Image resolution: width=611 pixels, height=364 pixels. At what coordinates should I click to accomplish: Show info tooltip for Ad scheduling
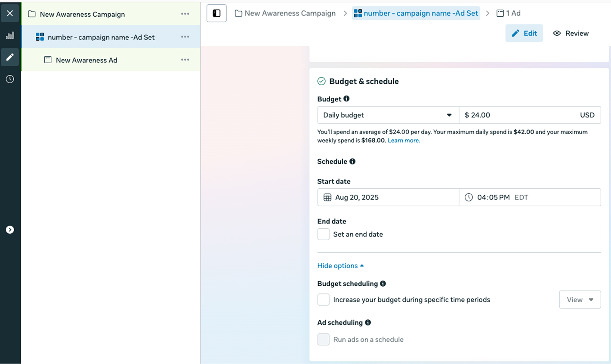coord(368,323)
